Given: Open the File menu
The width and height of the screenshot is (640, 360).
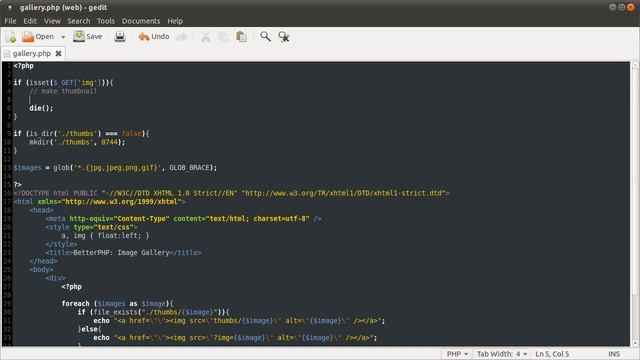Looking at the screenshot, I should tap(10, 21).
